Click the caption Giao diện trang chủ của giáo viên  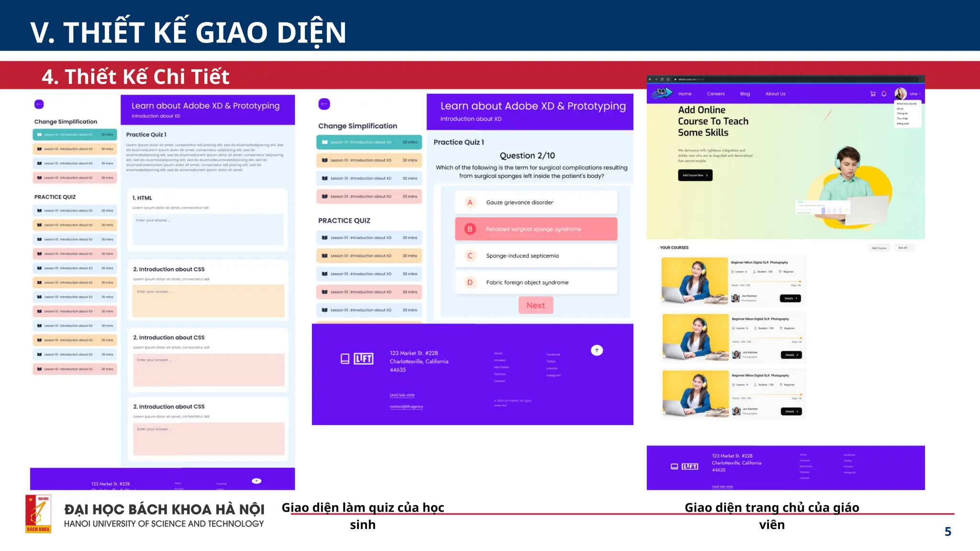(772, 516)
